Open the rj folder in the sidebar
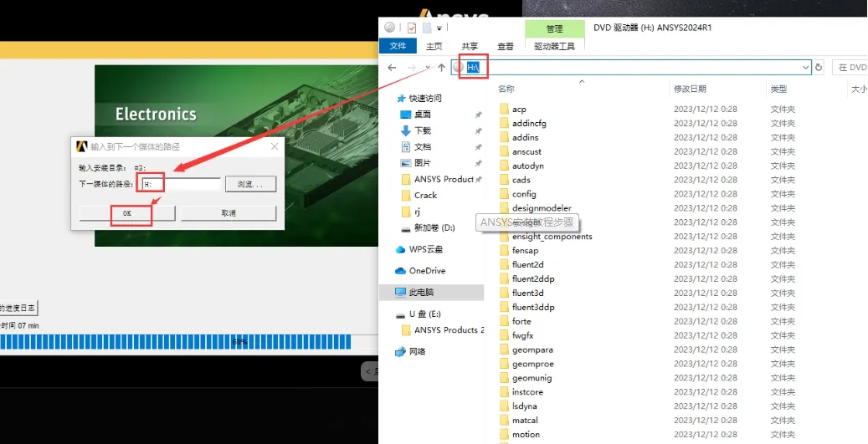This screenshot has width=868, height=444. tap(417, 212)
